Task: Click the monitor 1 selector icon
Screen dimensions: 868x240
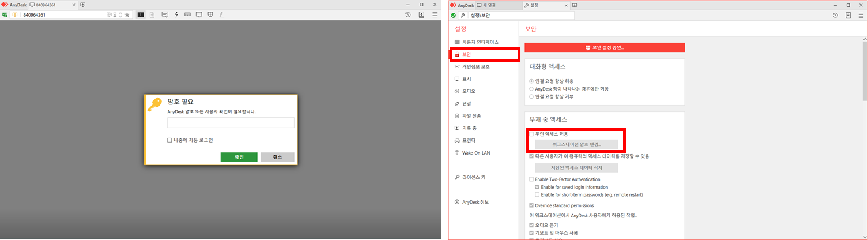Action: [x=141, y=15]
